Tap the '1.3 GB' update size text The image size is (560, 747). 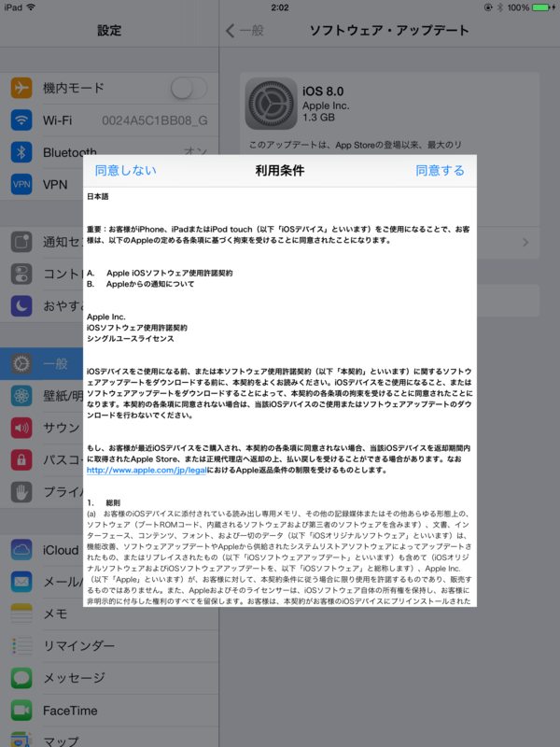[x=318, y=118]
